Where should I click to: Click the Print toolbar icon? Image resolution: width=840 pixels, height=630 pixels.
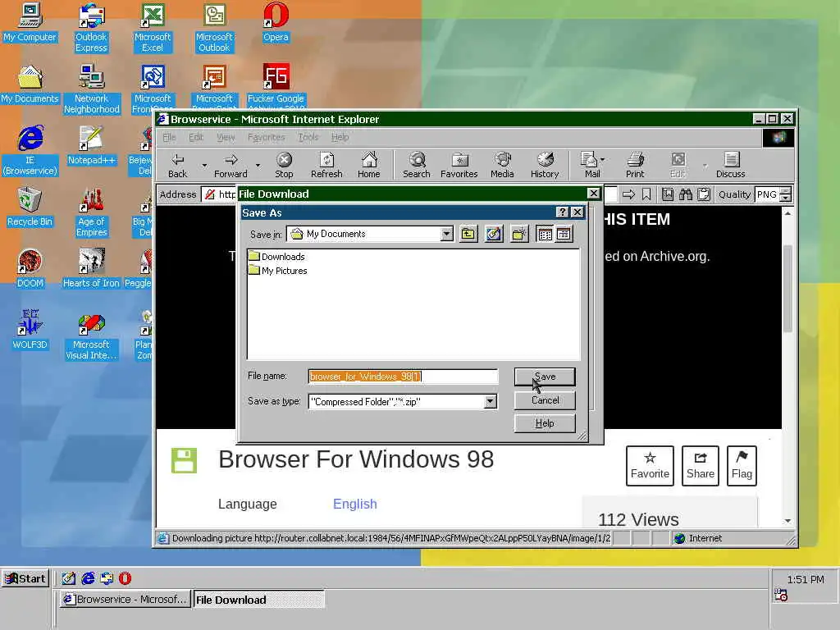coord(635,165)
